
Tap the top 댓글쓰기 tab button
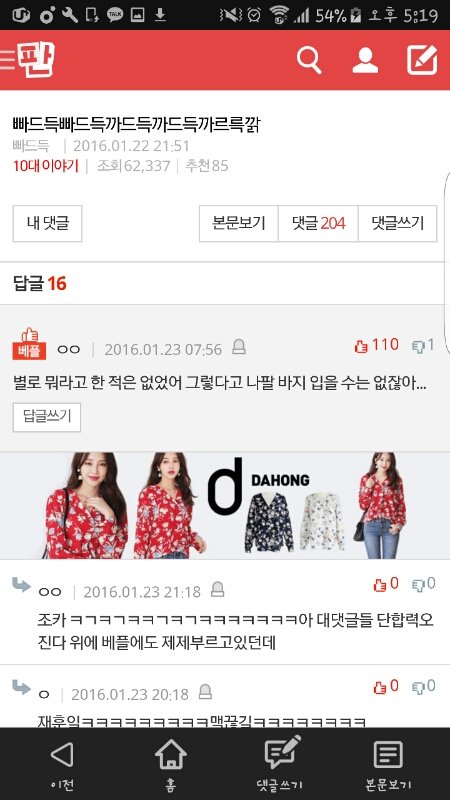[398, 223]
